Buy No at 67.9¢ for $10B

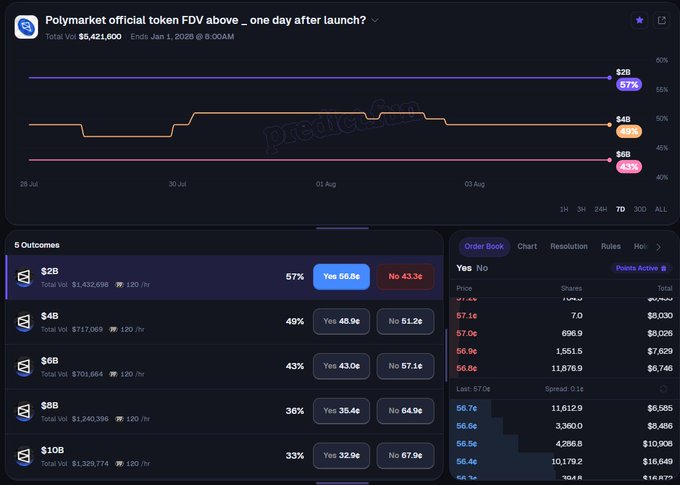405,455
